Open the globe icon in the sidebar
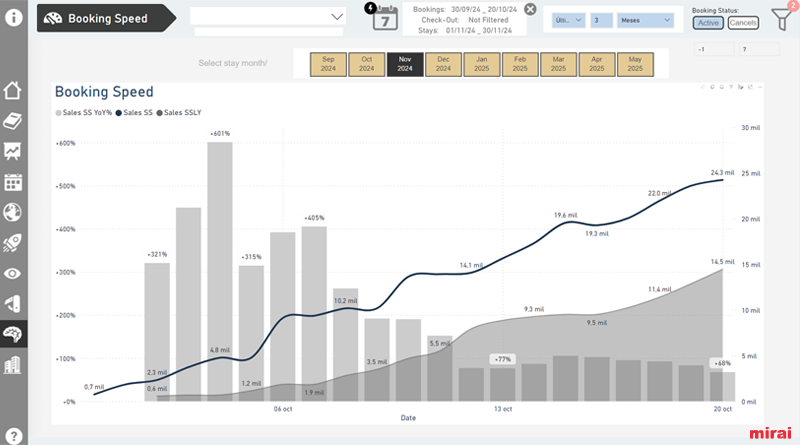 (13, 212)
